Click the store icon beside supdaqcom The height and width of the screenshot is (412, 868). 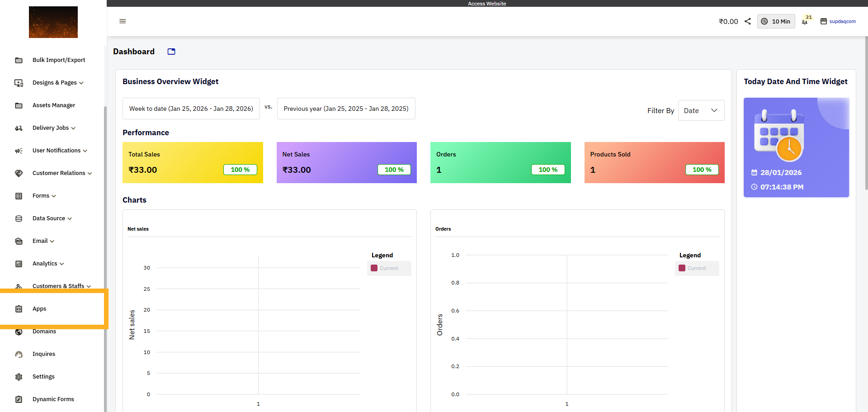click(x=824, y=21)
